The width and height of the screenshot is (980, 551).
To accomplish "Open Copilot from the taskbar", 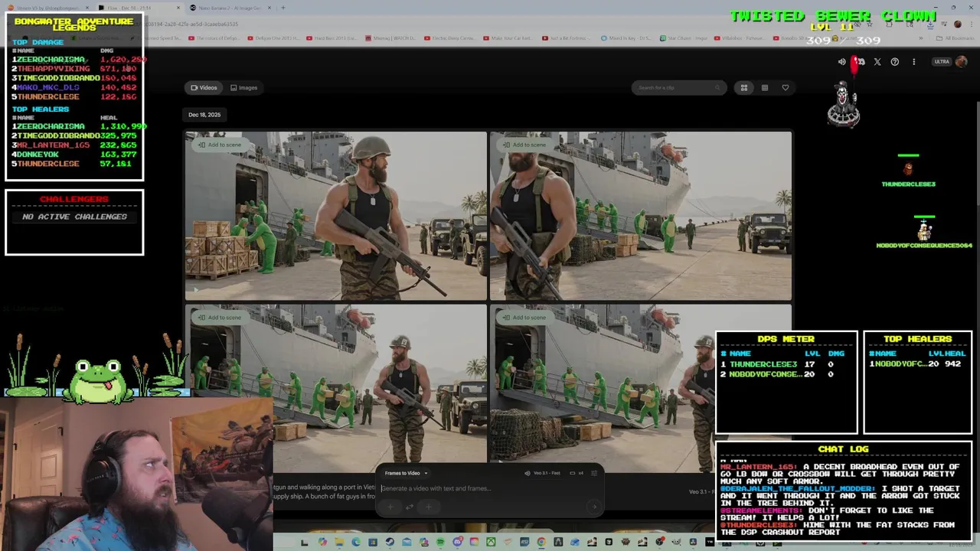I will 322,542.
